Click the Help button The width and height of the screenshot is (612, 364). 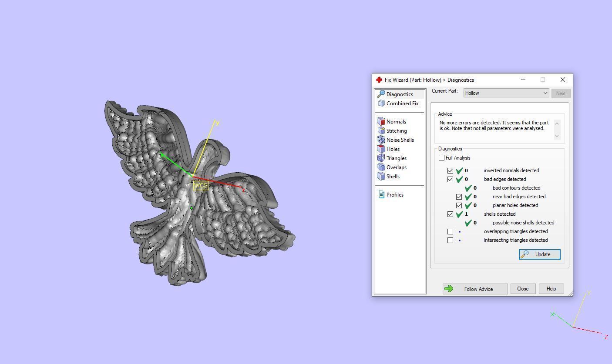551,289
